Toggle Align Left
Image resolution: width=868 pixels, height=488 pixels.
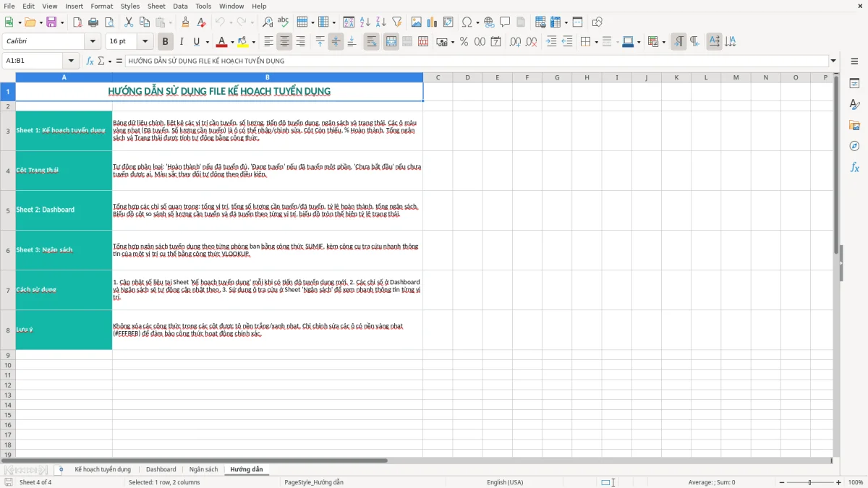point(268,42)
